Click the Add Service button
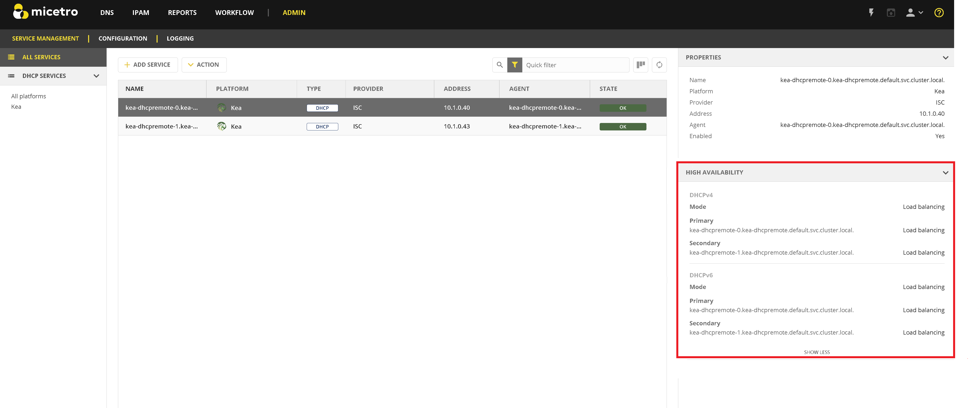 point(148,65)
